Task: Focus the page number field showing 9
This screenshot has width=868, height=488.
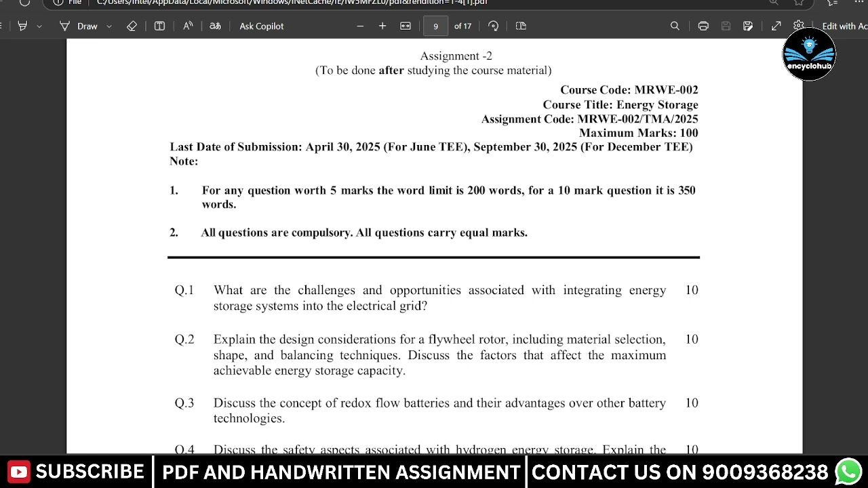Action: [435, 26]
